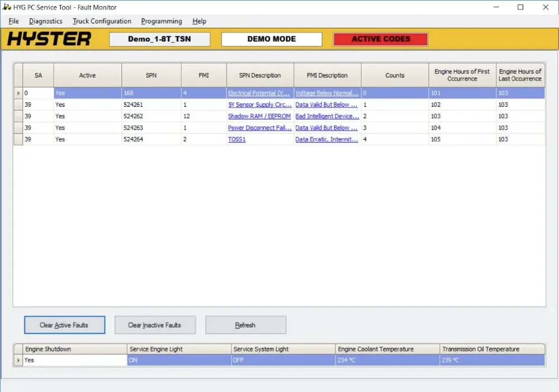Open Bad Intelligent Device... link
The image size is (559, 392).
327,116
